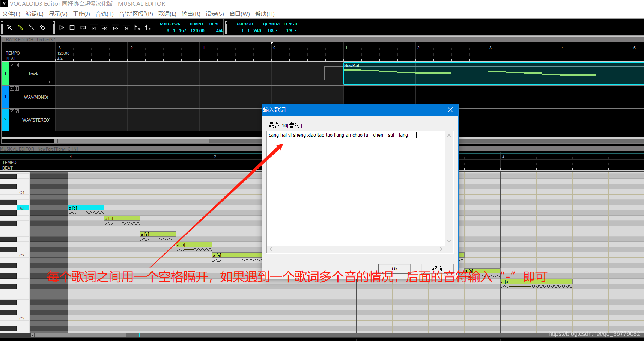This screenshot has height=341, width=644.
Task: Select the arrow pointer tool
Action: (x=9, y=27)
